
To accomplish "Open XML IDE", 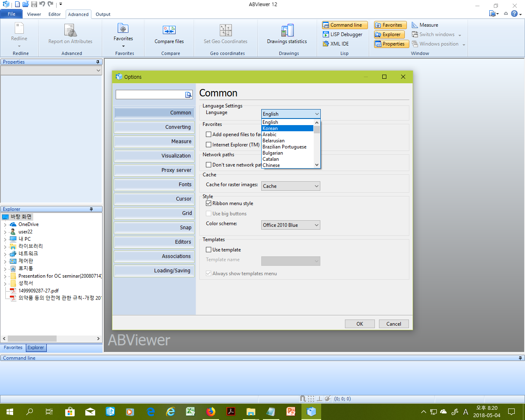I will point(336,44).
